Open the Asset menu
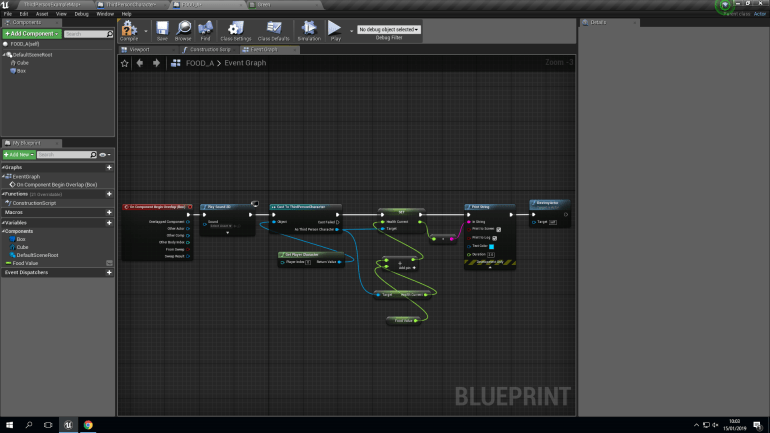This screenshot has width=770, height=433. [x=42, y=14]
